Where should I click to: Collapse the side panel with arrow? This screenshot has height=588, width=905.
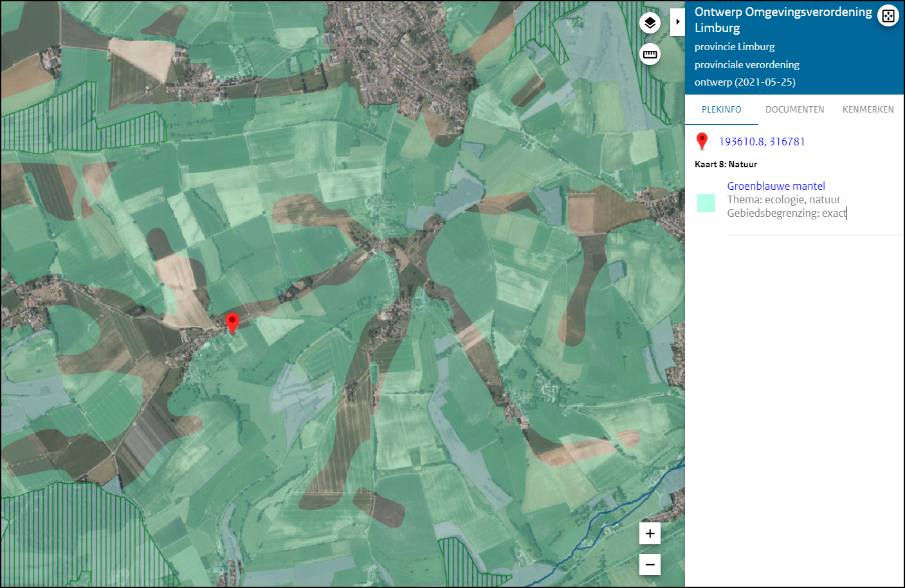[677, 22]
